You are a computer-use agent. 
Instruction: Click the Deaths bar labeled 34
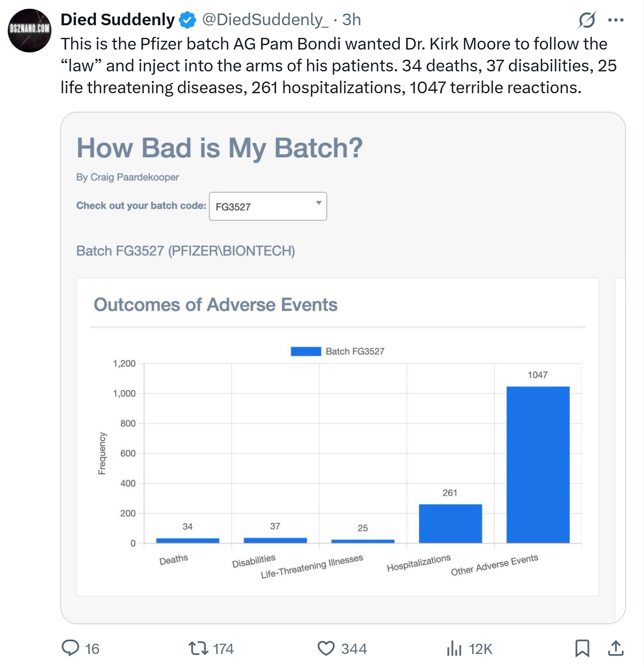click(188, 540)
